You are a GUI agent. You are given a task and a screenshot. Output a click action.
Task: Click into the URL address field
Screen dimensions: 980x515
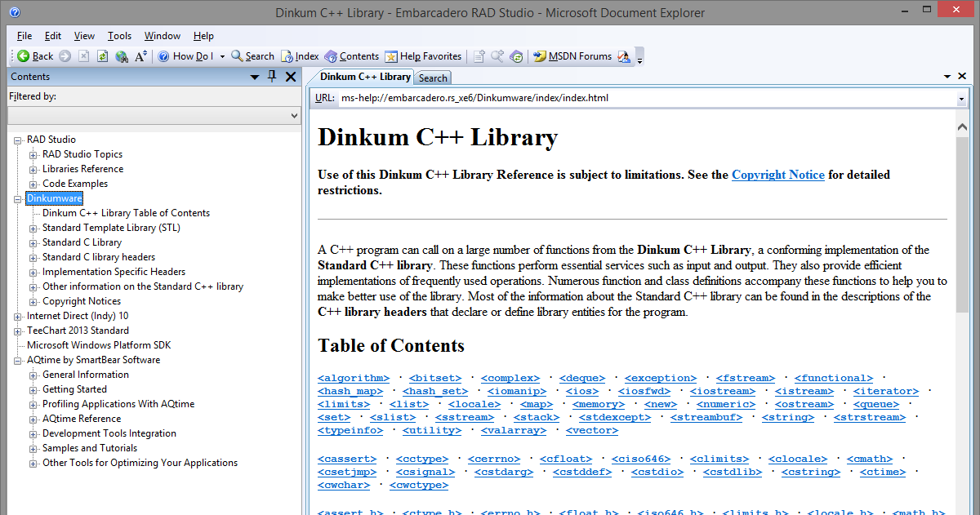(646, 98)
